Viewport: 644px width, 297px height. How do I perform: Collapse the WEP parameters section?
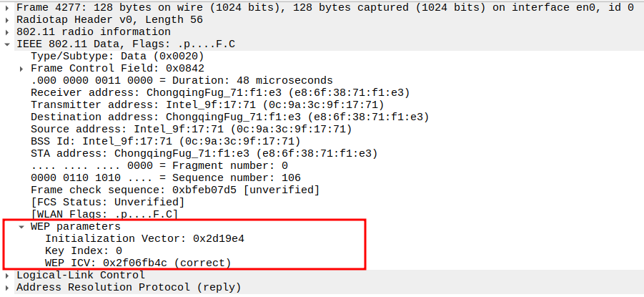pyautogui.click(x=22, y=226)
